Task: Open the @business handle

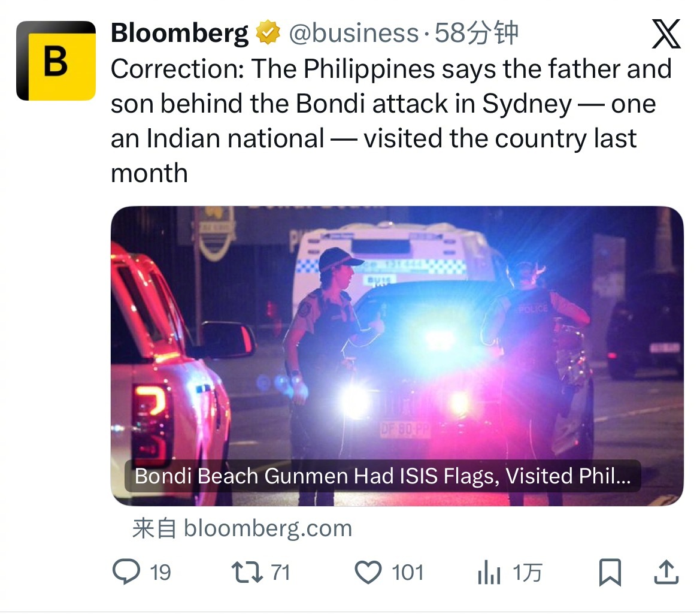Action: (x=353, y=34)
